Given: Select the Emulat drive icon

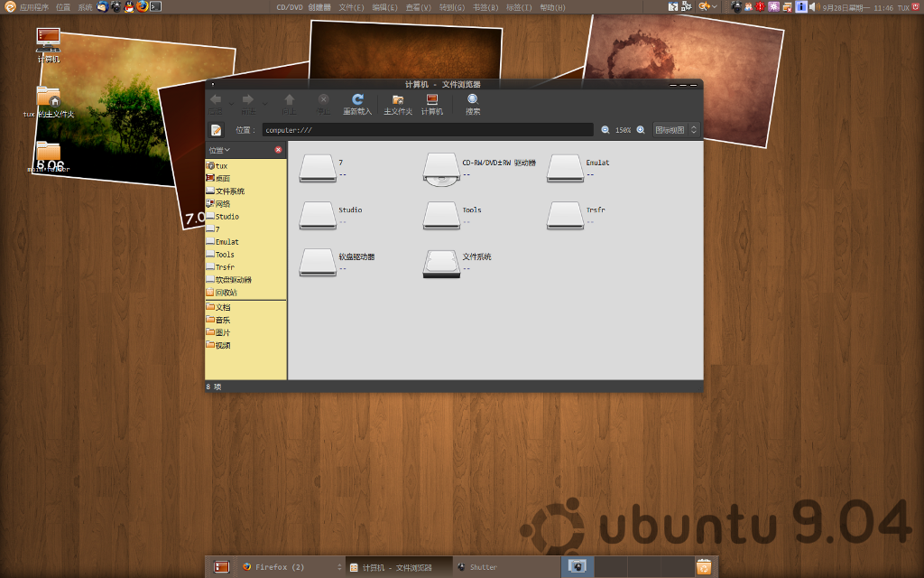Looking at the screenshot, I should coord(565,168).
